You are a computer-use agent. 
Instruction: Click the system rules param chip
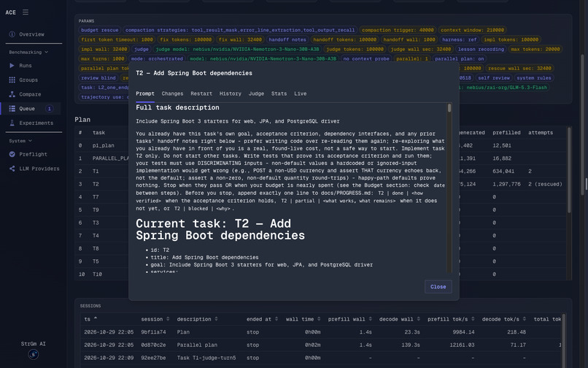(x=533, y=77)
